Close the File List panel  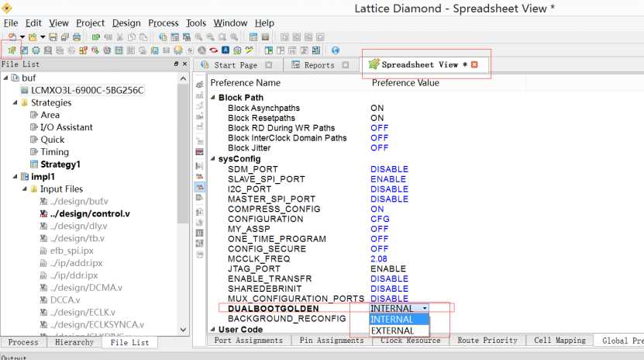coord(184,64)
